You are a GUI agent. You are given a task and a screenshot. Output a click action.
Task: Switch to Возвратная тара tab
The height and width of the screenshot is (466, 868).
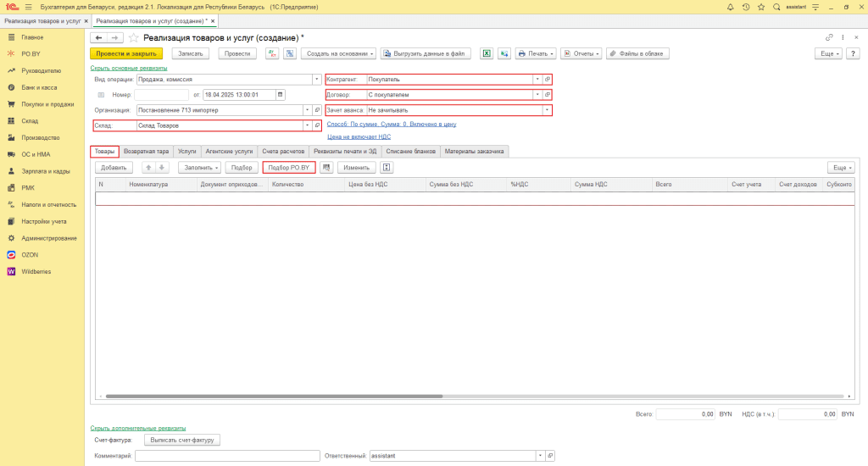[x=146, y=151]
